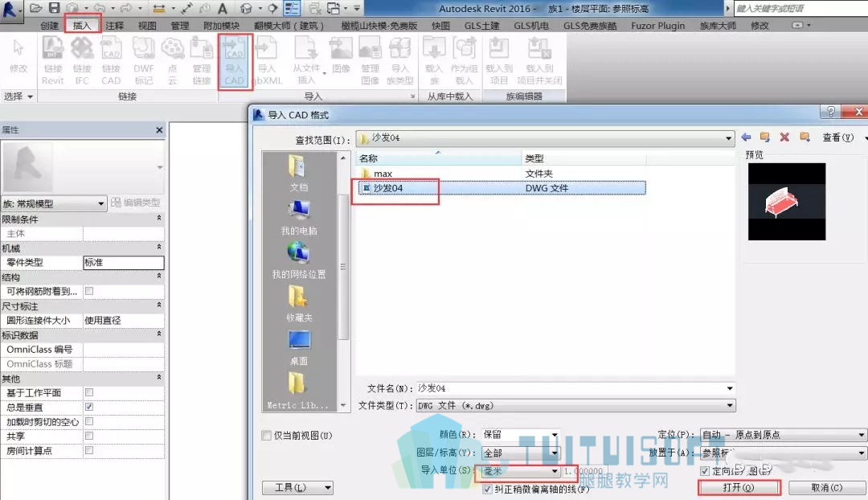Viewport: 868px width, 500px height.
Task: Open the Import units dropdown set to 毫米
Action: click(520, 471)
